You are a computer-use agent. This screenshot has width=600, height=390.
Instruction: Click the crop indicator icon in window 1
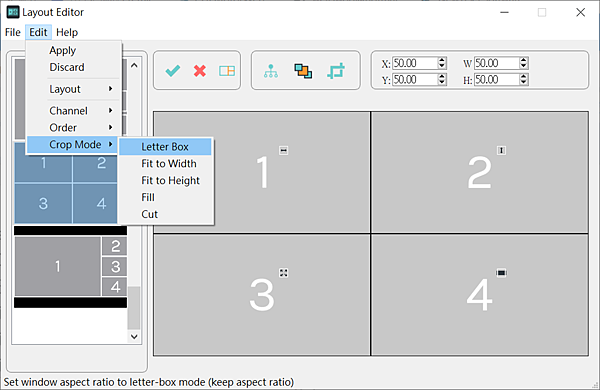[x=284, y=150]
